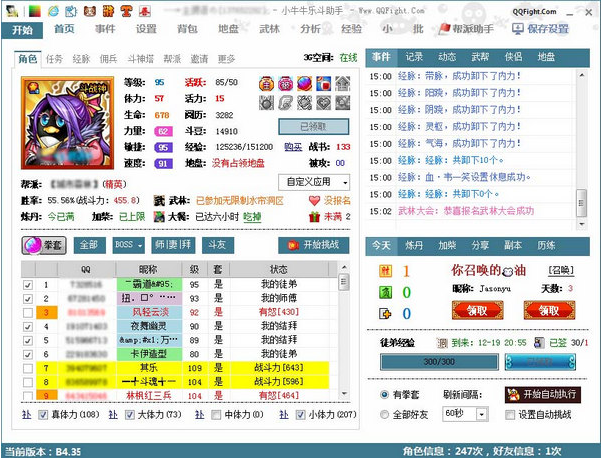Viewport: 602px width, 458px height.
Task: Switch to the 任务 tab
Action: coord(54,59)
